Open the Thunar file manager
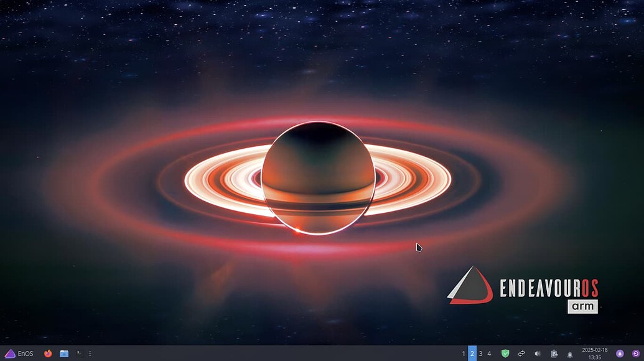This screenshot has width=644, height=361. (63, 353)
